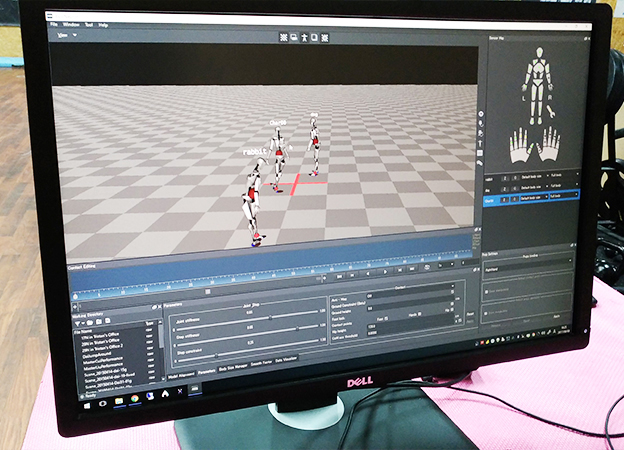The image size is (624, 450).
Task: Select file DaiJumpAround
Action: tap(97, 354)
